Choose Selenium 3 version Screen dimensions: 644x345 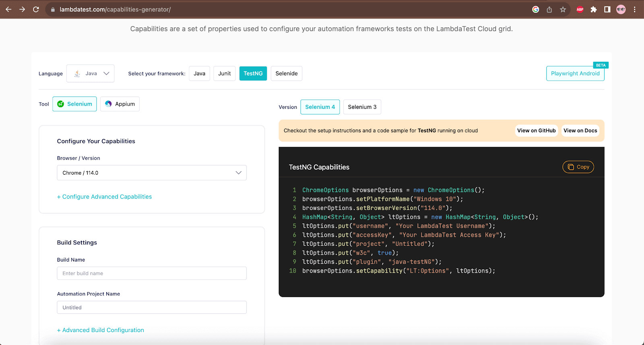pos(362,107)
